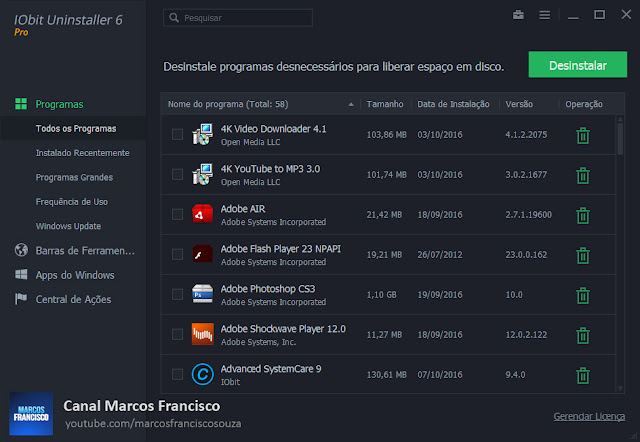Click the green Desinstalar button

coord(578,64)
